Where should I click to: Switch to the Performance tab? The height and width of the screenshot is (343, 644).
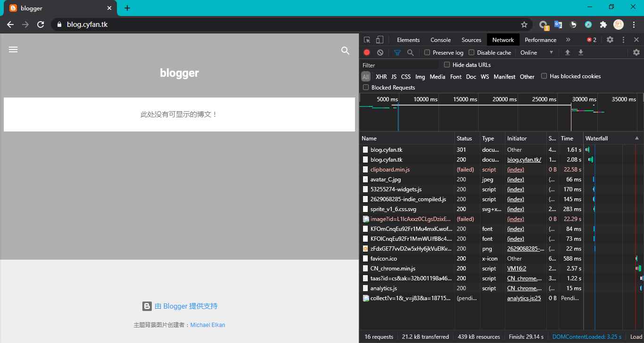tap(541, 40)
